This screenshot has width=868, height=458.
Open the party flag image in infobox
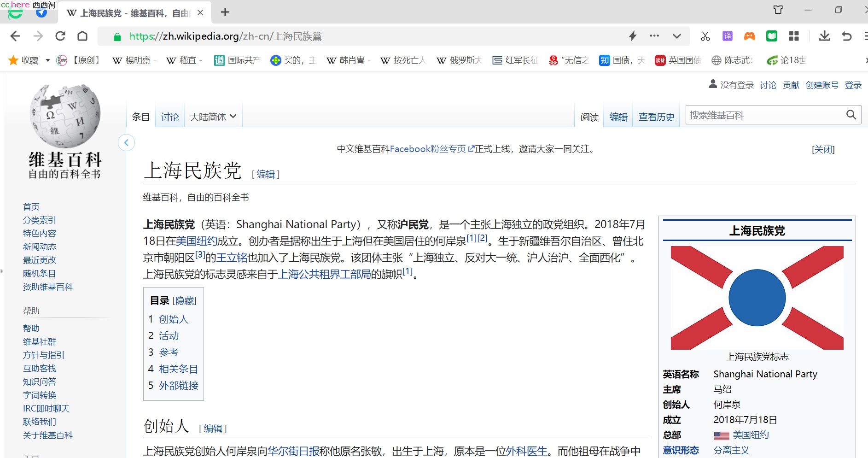757,298
